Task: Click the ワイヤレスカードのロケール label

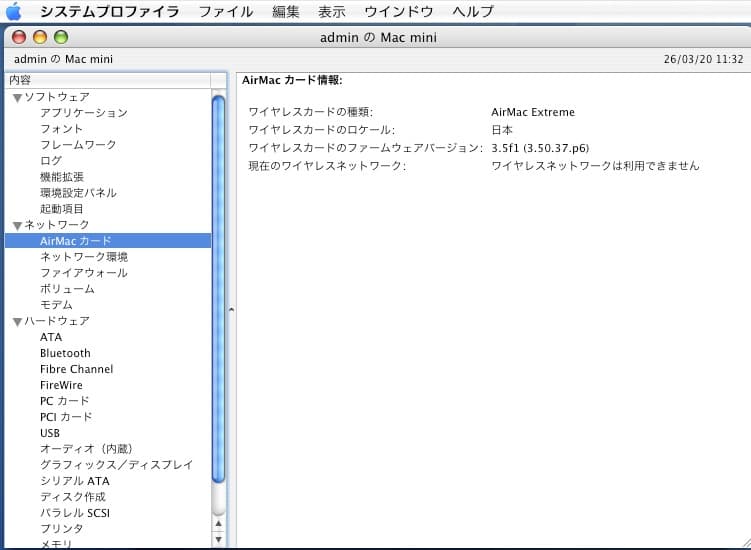Action: click(321, 130)
